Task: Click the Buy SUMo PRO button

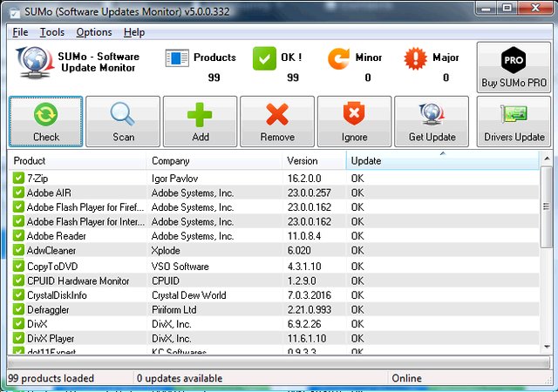Action: coord(514,67)
